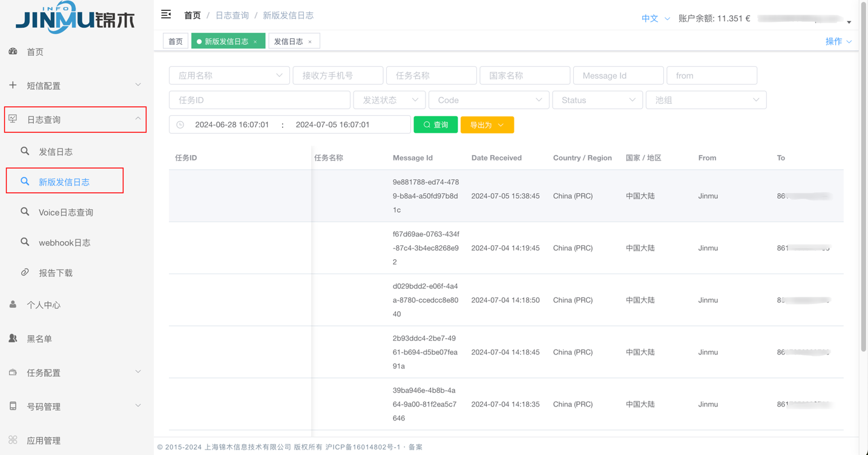Click message id starting with f67d69ae

point(426,248)
